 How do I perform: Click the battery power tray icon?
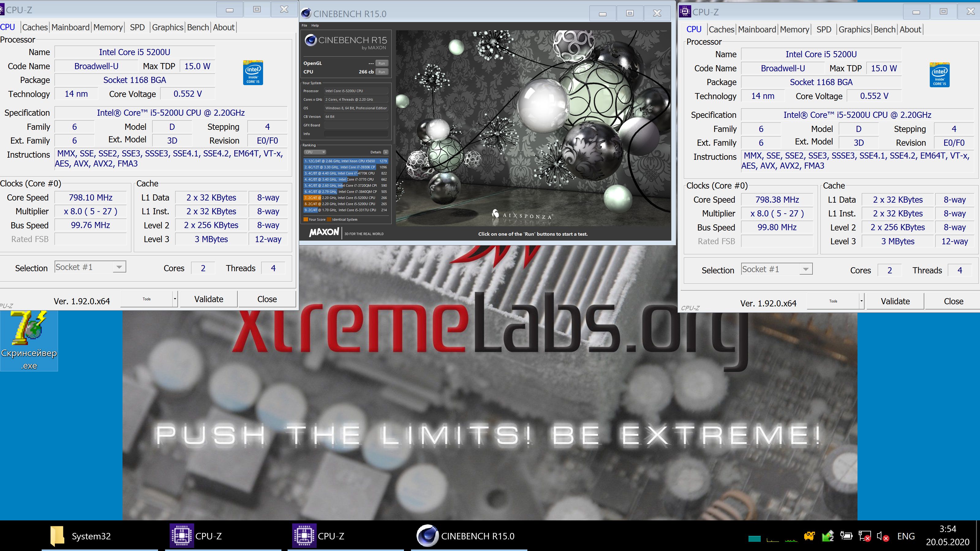(x=846, y=536)
